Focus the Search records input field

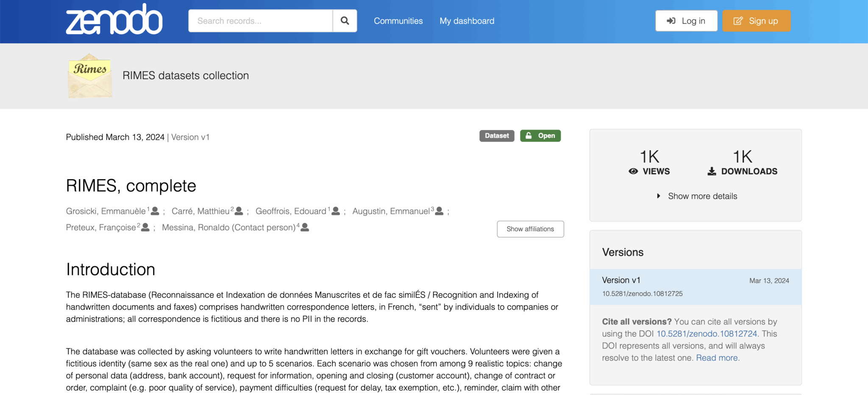(261, 21)
